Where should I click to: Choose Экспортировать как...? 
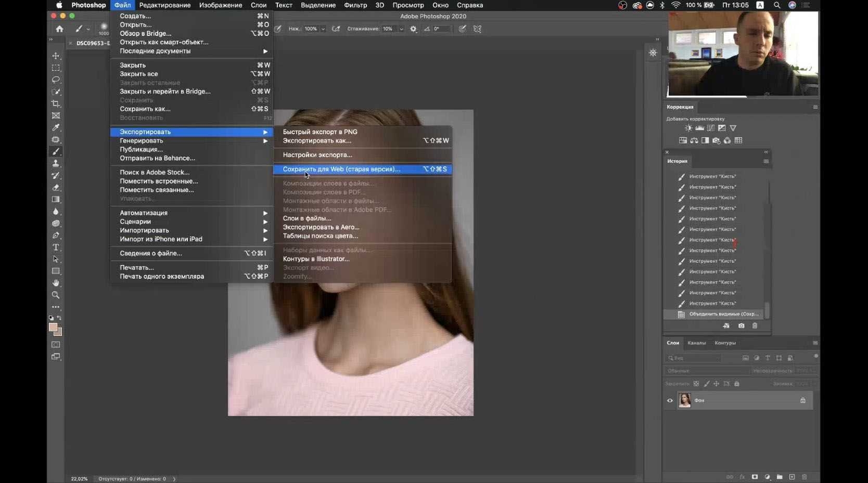(363, 141)
